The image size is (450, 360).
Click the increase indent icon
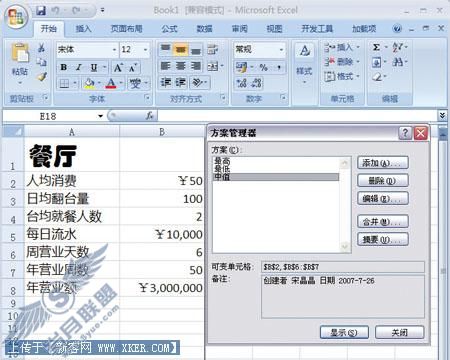pos(180,82)
